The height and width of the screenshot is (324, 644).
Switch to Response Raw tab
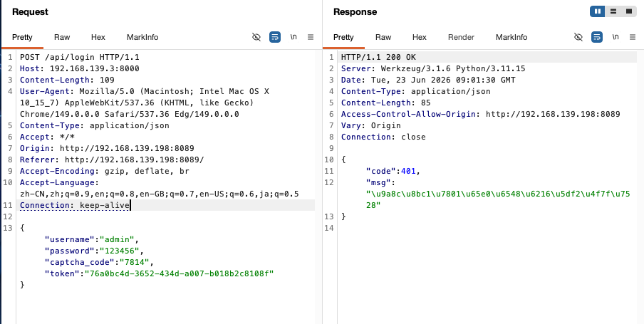383,37
